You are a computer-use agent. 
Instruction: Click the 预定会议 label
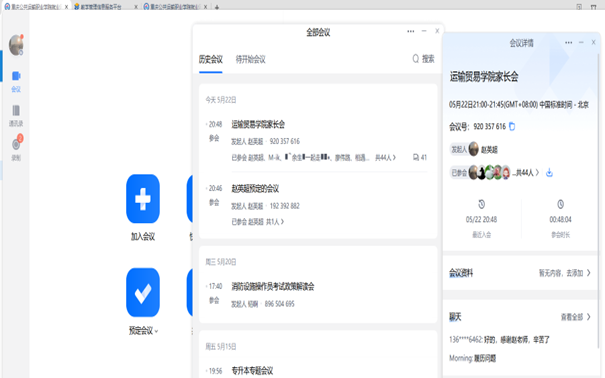click(x=141, y=331)
